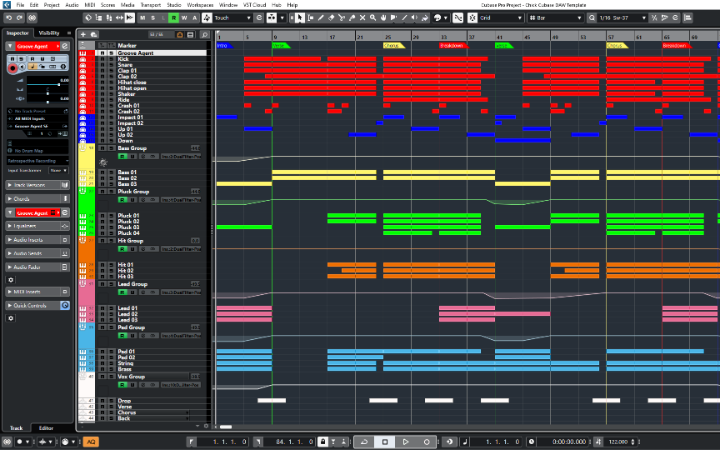Image resolution: width=720 pixels, height=450 pixels.
Task: Expand the MIDI Inserts inspector section
Action: point(38,292)
